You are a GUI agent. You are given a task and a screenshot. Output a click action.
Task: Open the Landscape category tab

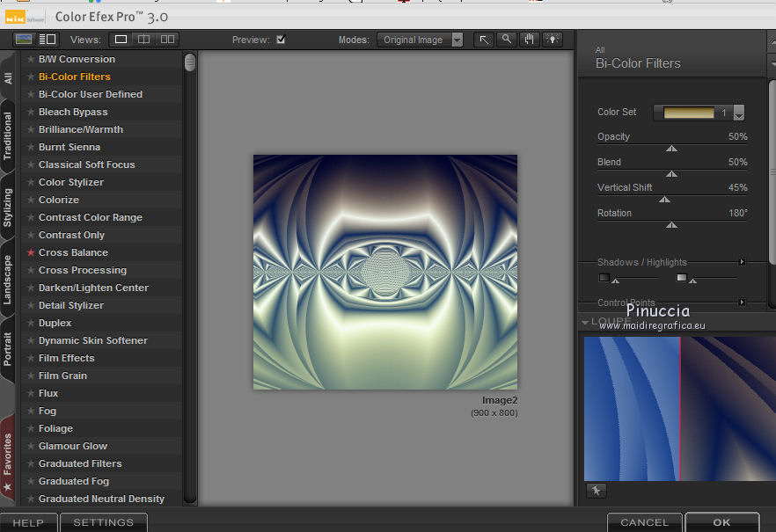(8, 280)
